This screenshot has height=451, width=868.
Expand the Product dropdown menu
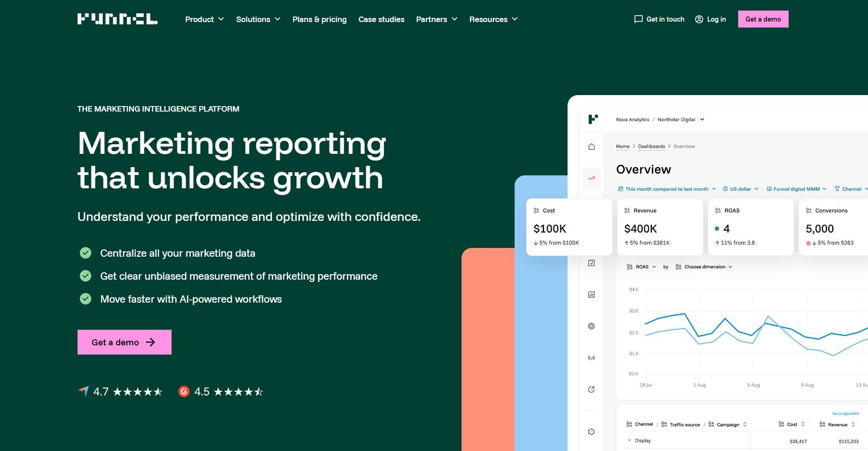click(x=204, y=19)
